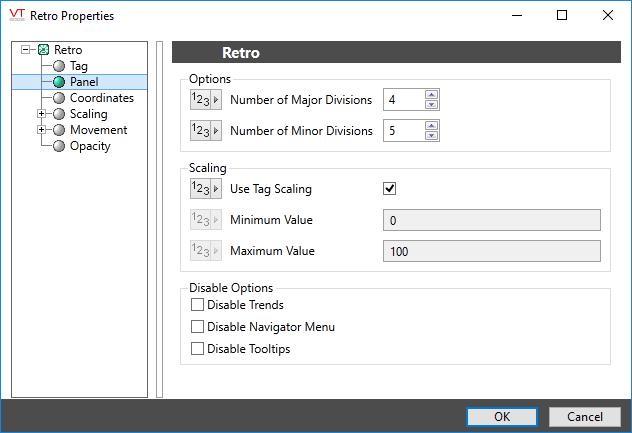Expand the Movement tree node

[41, 130]
